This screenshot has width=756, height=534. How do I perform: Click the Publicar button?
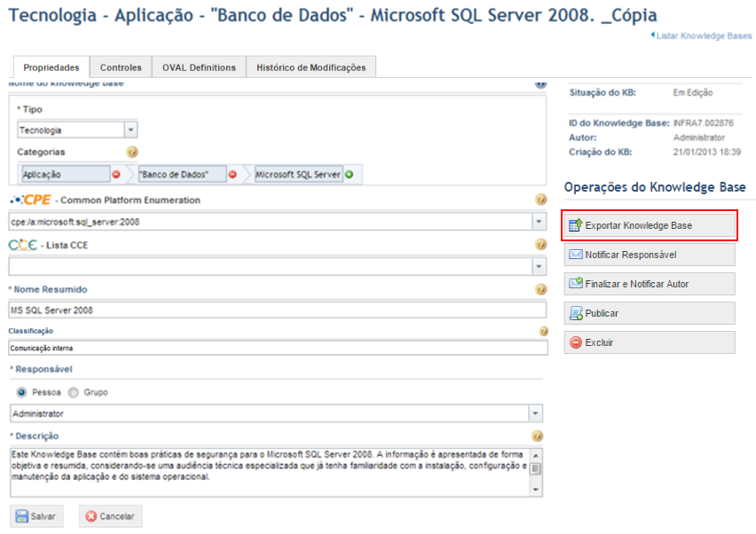pos(650,313)
